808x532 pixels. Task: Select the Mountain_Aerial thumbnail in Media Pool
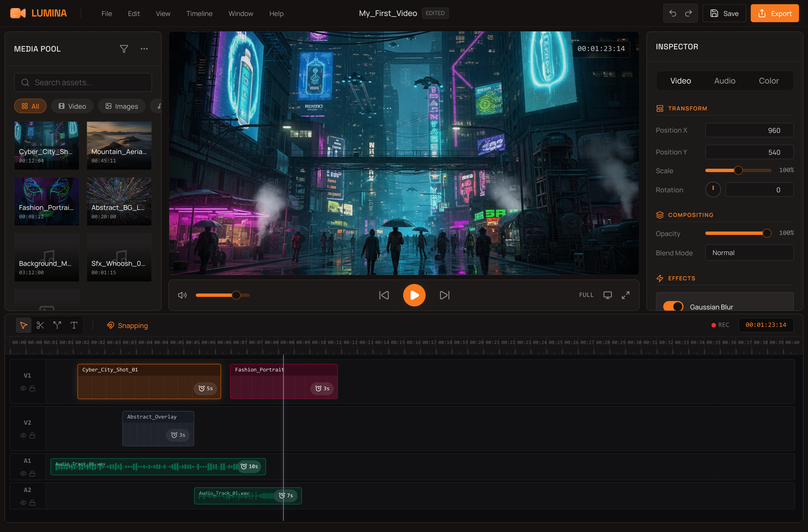[119, 145]
